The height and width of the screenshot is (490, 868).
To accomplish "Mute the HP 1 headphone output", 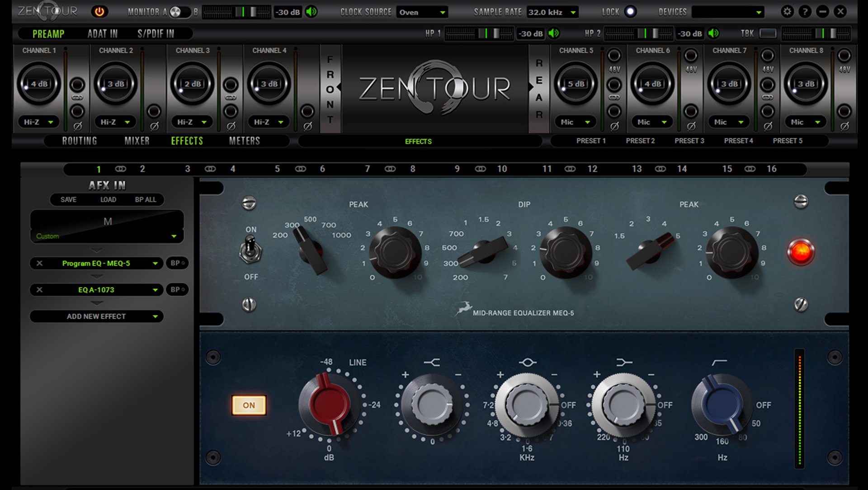I will pyautogui.click(x=554, y=33).
